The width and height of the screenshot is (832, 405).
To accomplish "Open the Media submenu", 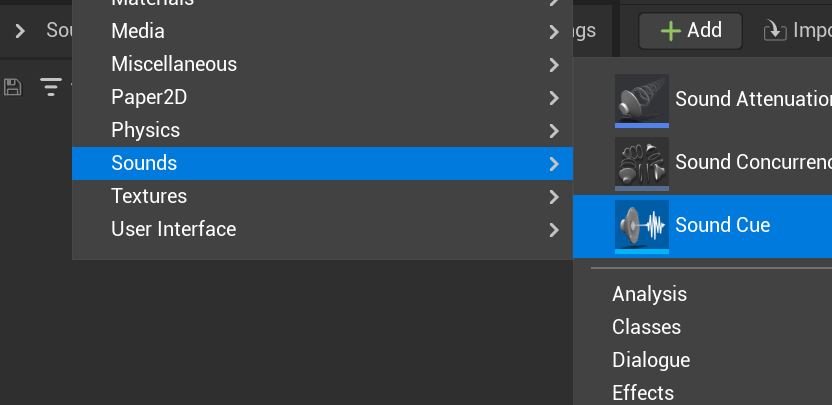I will click(138, 31).
